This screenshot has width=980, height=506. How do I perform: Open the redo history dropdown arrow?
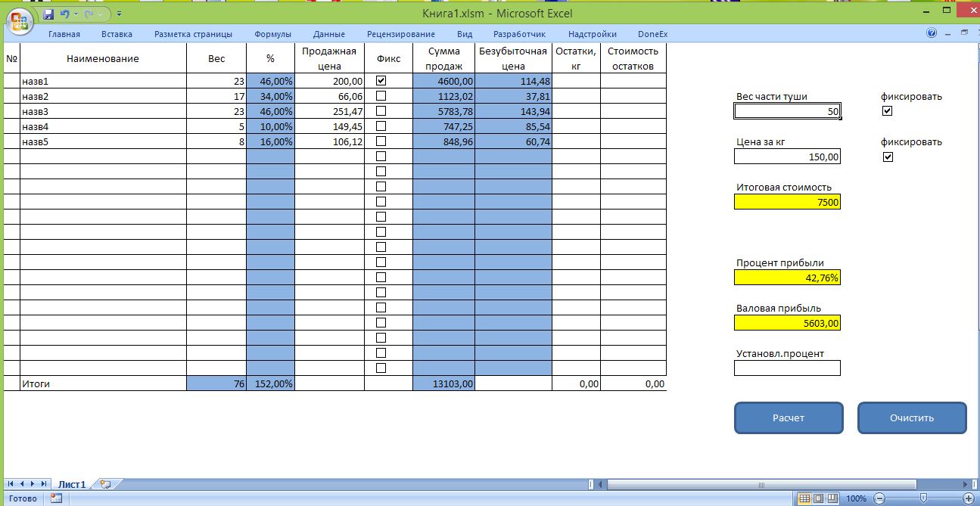coord(101,14)
